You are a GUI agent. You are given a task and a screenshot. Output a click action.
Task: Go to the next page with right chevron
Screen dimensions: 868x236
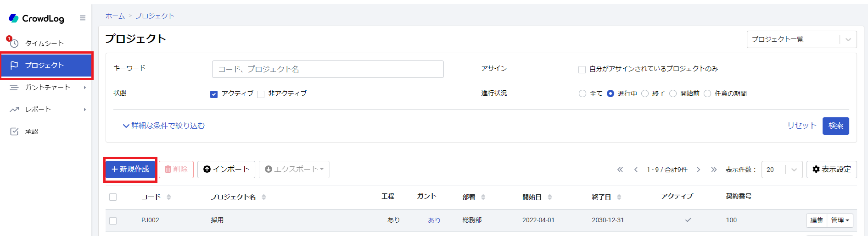tap(699, 170)
